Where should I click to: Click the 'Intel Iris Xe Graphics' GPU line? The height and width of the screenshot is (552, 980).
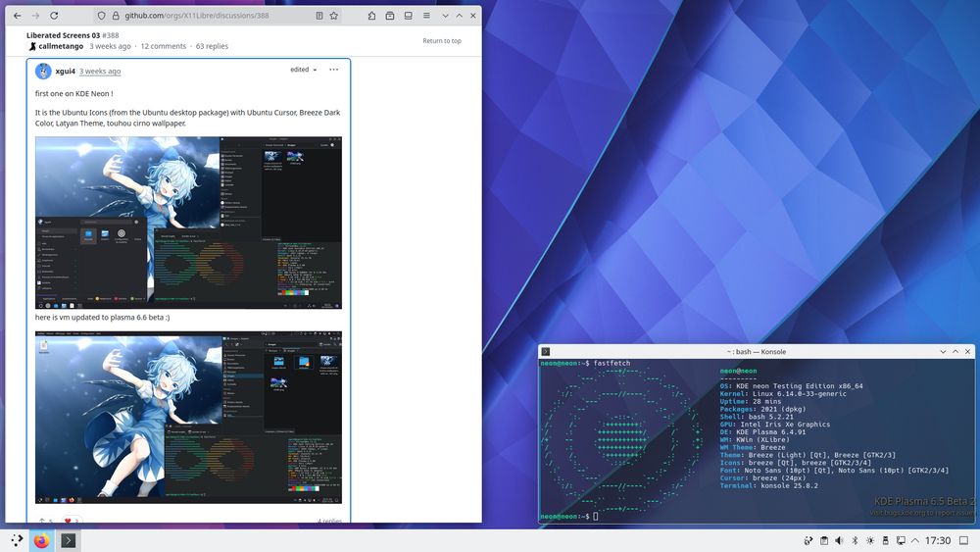(x=775, y=425)
